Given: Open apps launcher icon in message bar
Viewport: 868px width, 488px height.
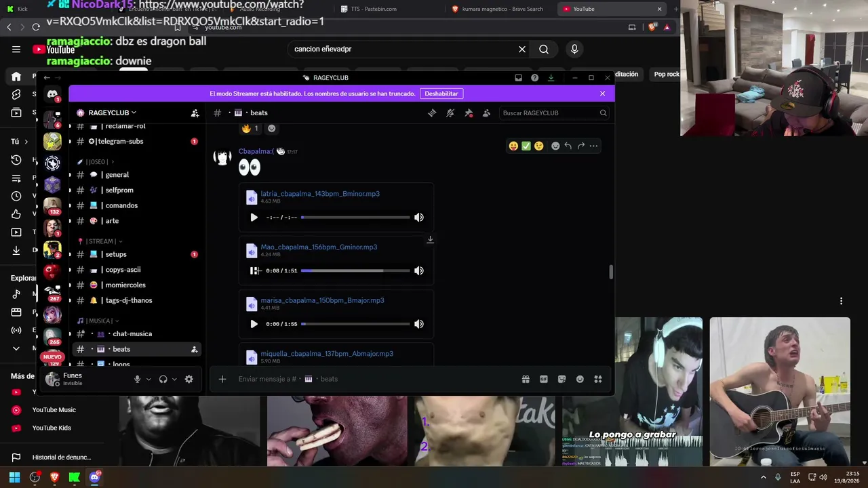Looking at the screenshot, I should point(598,380).
